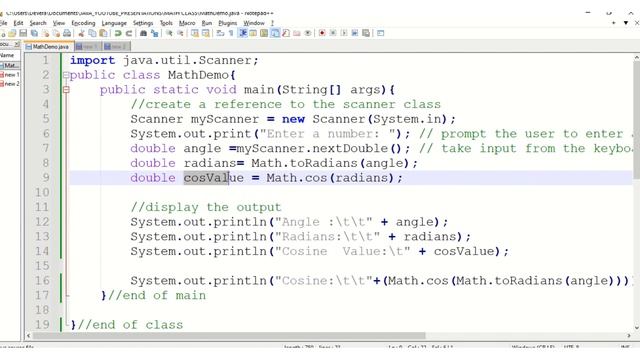This screenshot has width=640, height=360.
Task: Toggle synchronized vertical scrolling
Action: pos(195,33)
